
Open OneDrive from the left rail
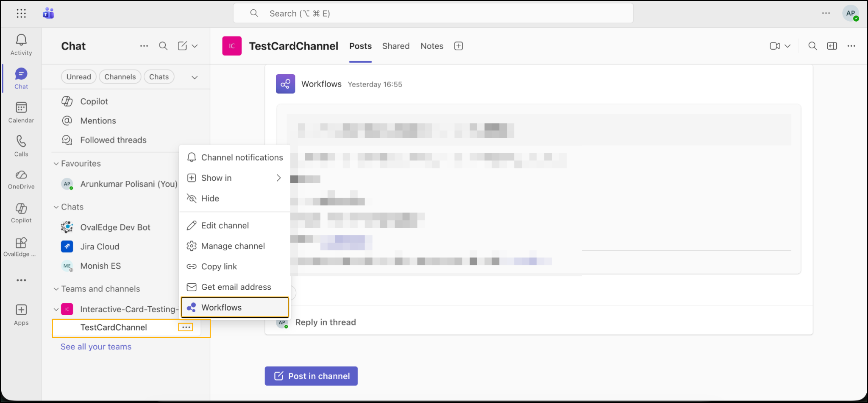point(21,179)
